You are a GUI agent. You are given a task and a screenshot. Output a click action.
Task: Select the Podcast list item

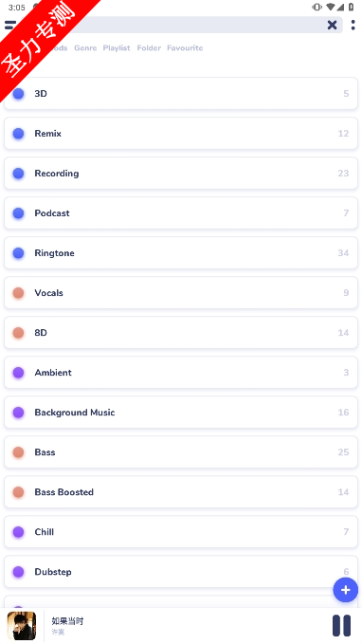coord(181,212)
